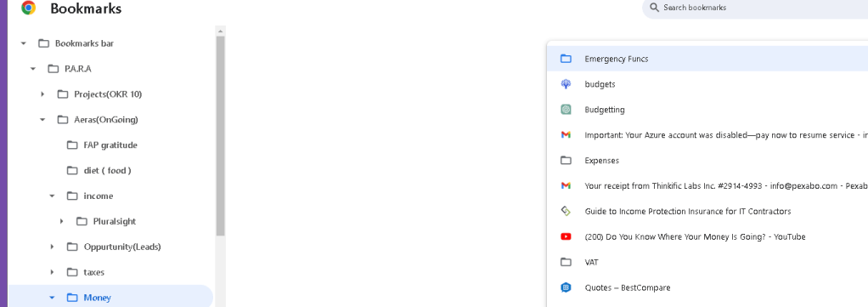868x307 pixels.
Task: Click the diet ( food ) folder icon
Action: point(72,171)
